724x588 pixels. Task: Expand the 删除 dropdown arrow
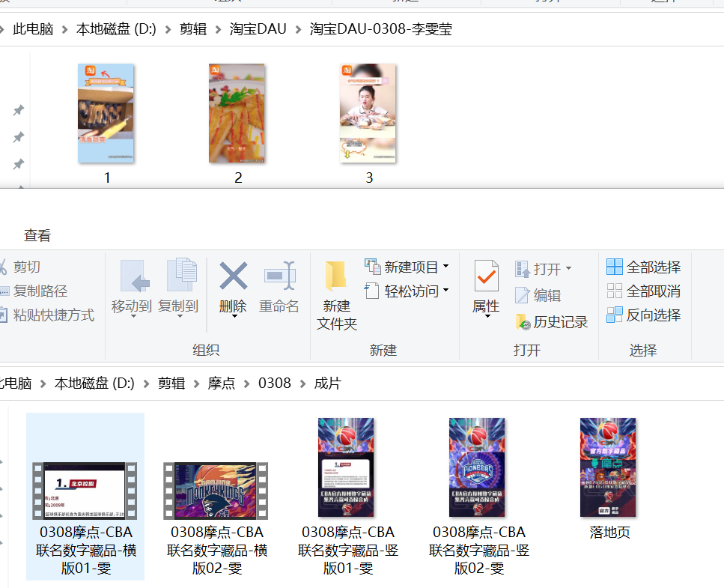234,316
